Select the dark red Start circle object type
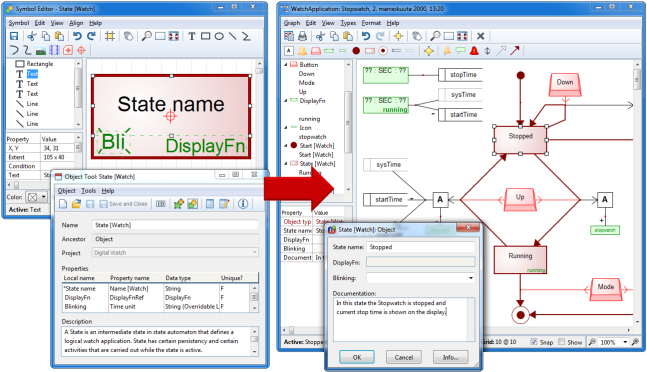This screenshot has width=647, height=372. tap(356, 51)
